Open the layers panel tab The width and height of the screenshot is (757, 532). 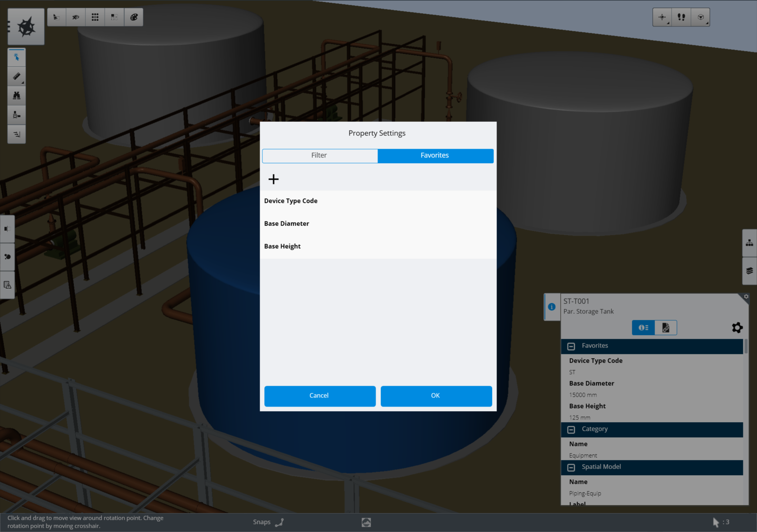tap(749, 271)
